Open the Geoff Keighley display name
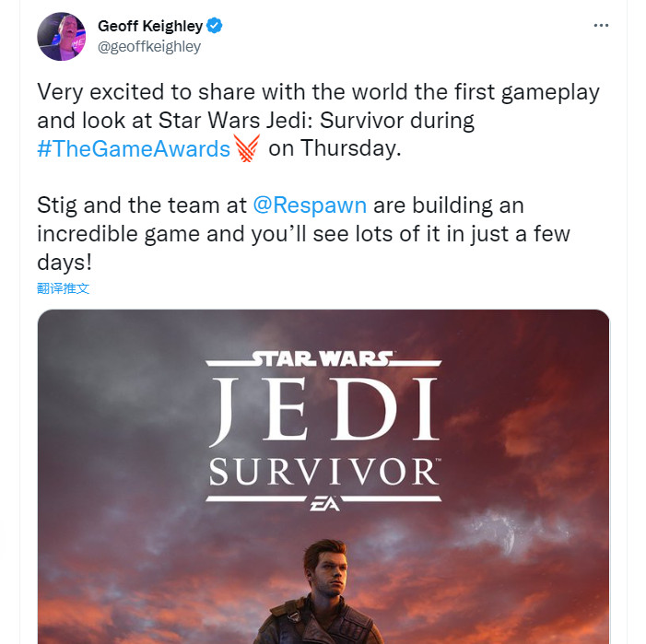The width and height of the screenshot is (646, 644). (x=150, y=27)
